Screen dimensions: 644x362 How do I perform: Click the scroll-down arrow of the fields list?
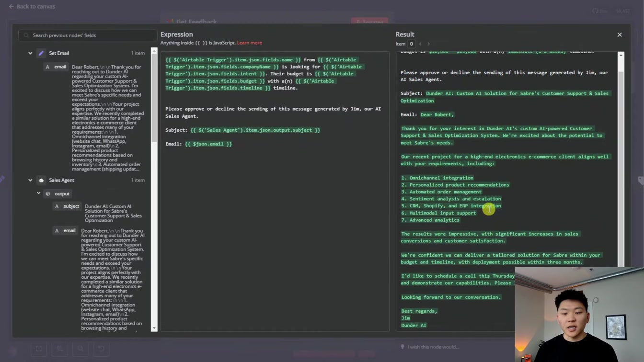coord(154,328)
